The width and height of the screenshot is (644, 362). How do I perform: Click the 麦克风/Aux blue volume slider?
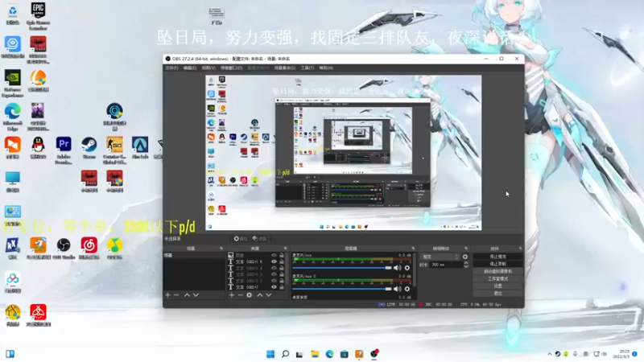(x=341, y=268)
